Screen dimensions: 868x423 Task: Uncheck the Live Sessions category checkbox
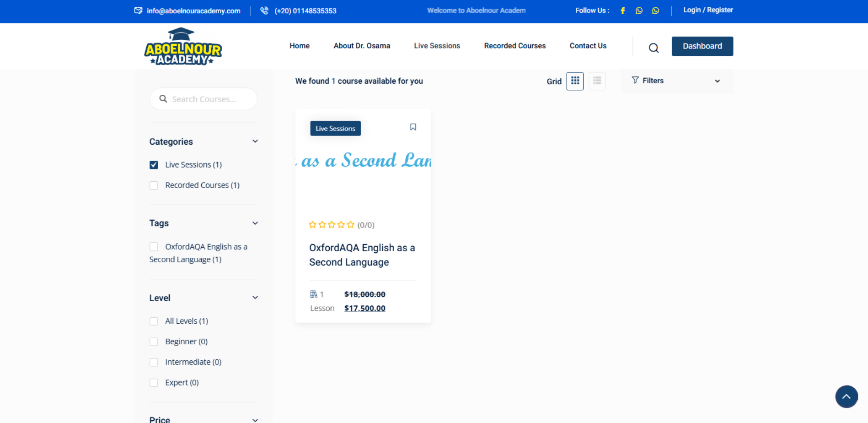154,165
